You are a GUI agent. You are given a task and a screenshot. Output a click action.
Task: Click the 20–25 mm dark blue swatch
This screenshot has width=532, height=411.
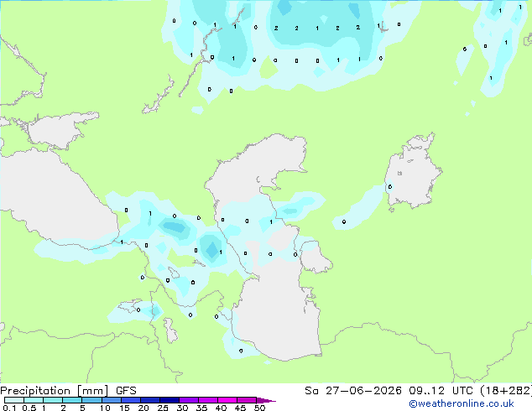(150, 400)
